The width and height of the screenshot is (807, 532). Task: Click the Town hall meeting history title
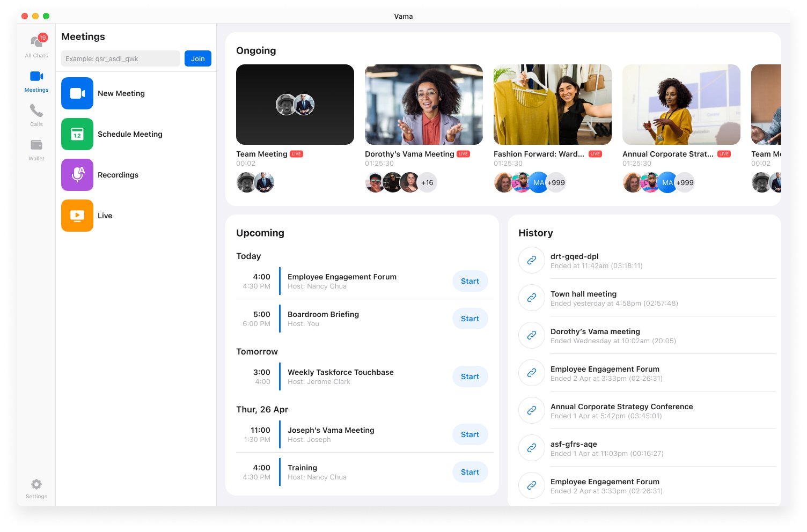(x=583, y=294)
